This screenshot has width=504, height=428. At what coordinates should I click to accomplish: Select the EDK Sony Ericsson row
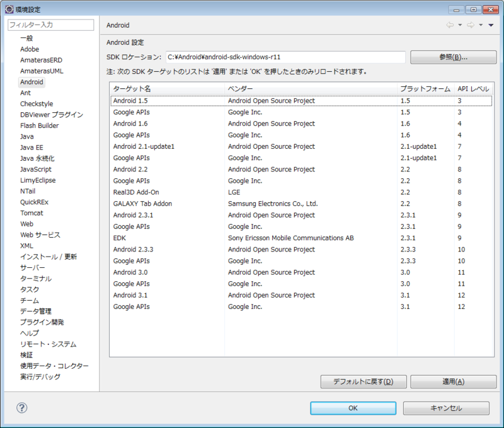tap(301, 238)
